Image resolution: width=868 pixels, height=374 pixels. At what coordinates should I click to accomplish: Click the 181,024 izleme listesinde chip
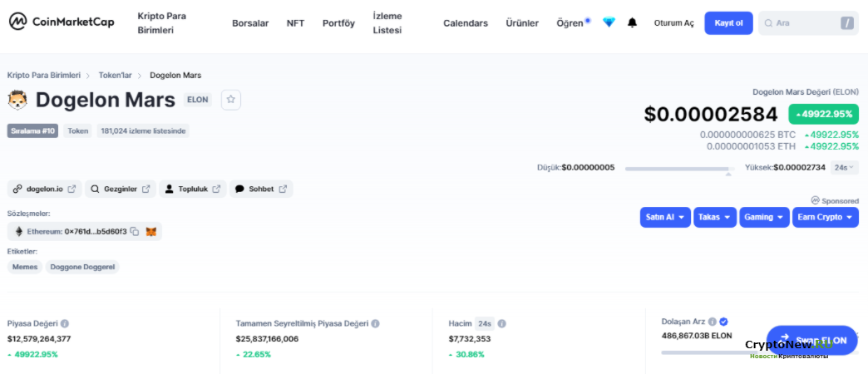click(x=143, y=131)
